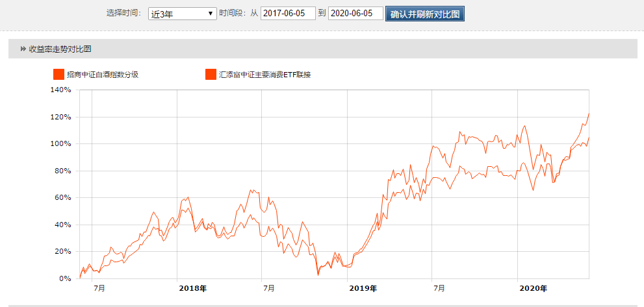
Task: Click the 60% label on vertical axis
Action: (62, 198)
